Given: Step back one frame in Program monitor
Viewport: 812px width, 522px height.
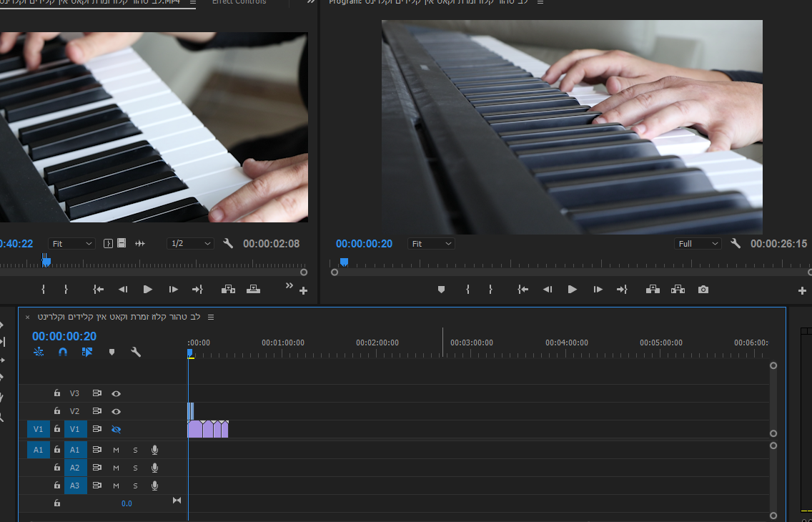Looking at the screenshot, I should pos(548,290).
